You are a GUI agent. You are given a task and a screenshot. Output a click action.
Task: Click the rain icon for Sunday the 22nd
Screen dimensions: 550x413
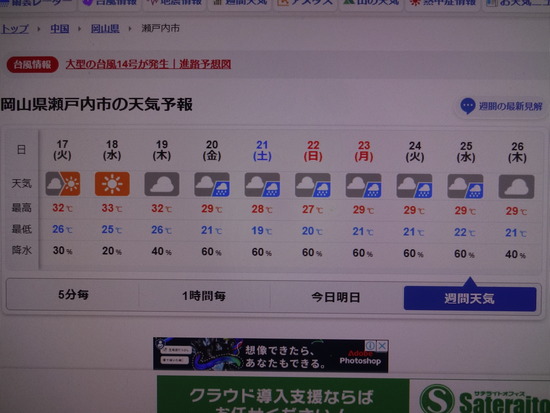point(313,185)
